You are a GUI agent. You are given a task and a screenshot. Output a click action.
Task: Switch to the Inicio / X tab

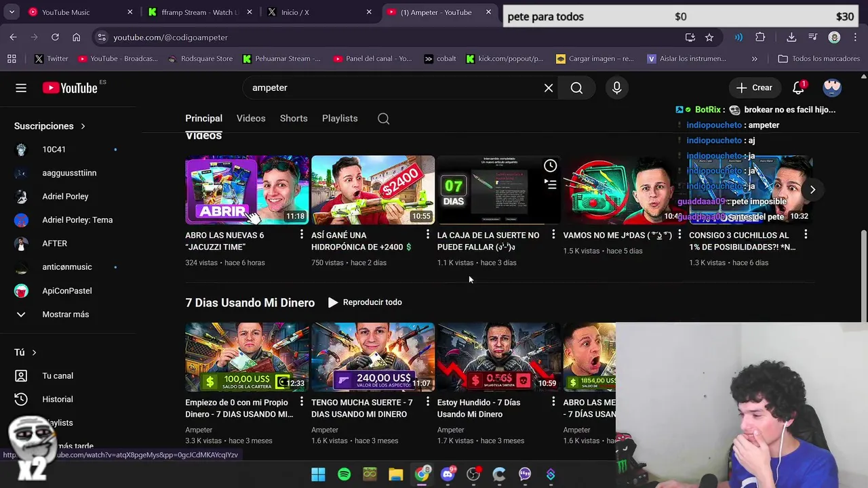pyautogui.click(x=319, y=12)
